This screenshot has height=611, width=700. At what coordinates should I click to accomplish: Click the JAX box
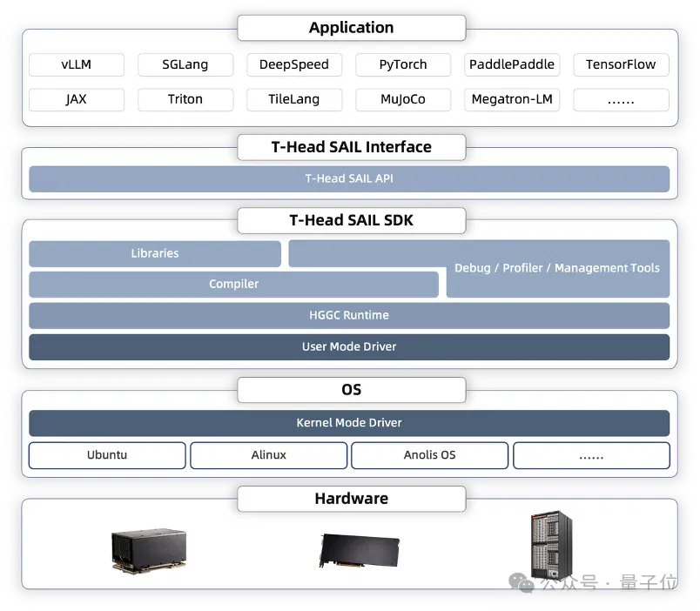(x=77, y=99)
